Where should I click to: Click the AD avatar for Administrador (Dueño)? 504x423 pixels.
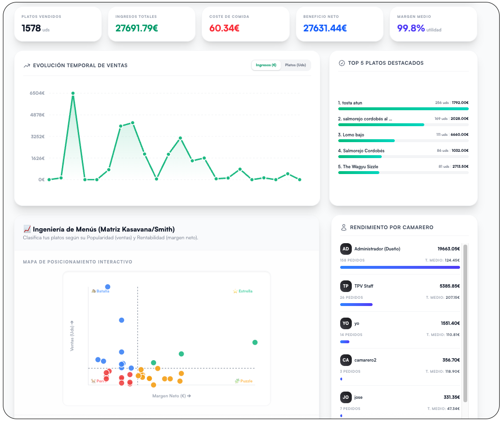click(x=346, y=249)
